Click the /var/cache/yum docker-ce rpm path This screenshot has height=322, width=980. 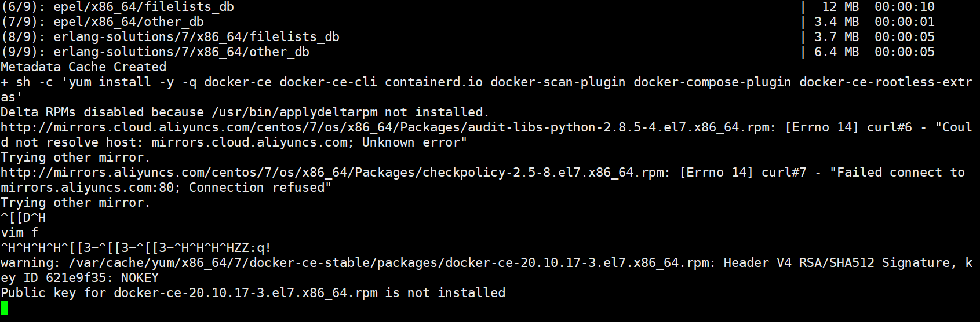click(x=389, y=263)
